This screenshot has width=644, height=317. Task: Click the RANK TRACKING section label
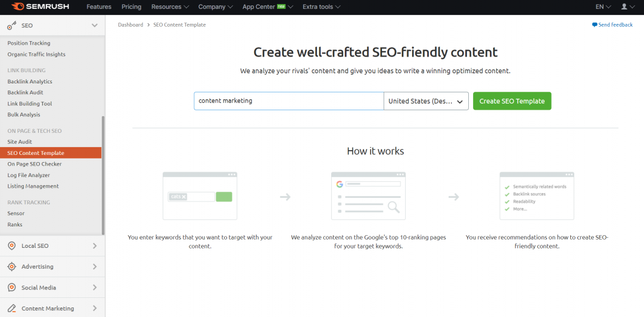click(29, 203)
